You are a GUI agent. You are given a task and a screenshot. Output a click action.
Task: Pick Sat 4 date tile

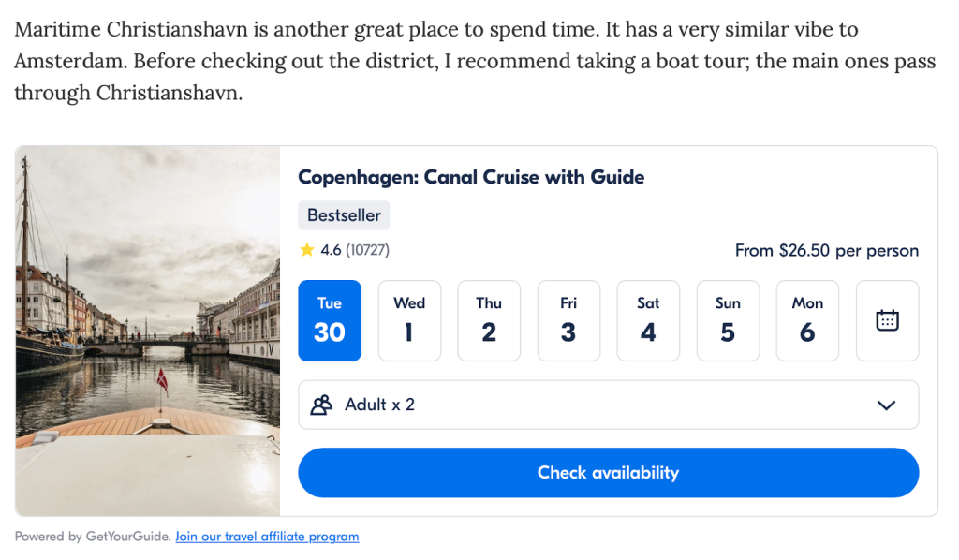(x=648, y=320)
